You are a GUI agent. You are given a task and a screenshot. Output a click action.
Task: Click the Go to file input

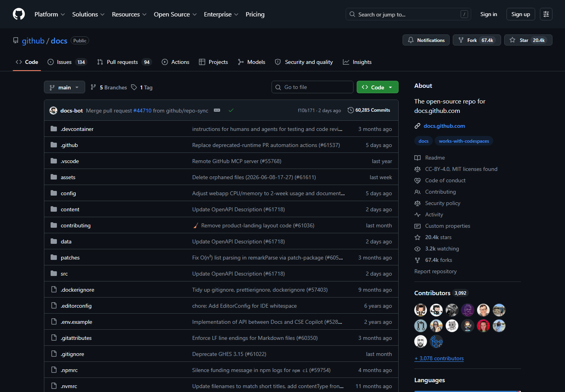coord(312,87)
